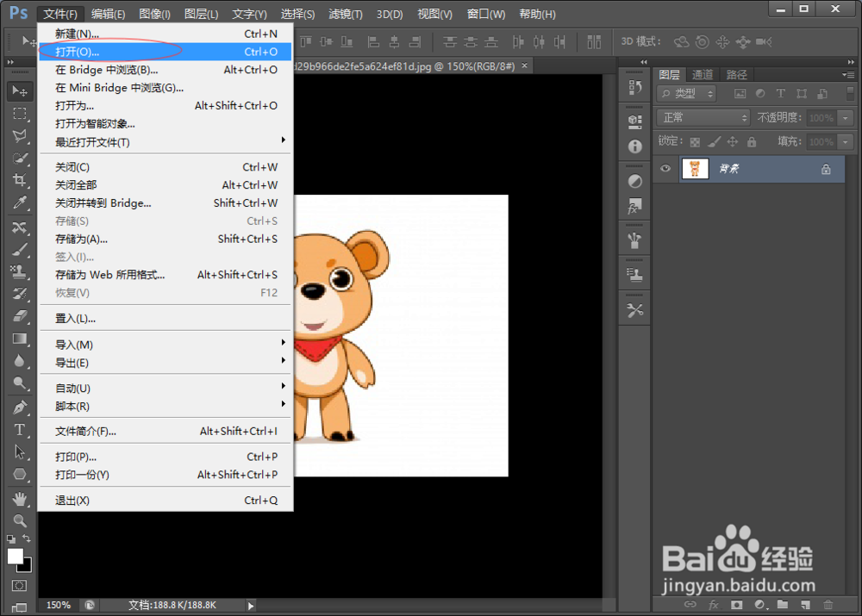Select the Clone Stamp tool
The image size is (862, 616).
click(x=20, y=271)
